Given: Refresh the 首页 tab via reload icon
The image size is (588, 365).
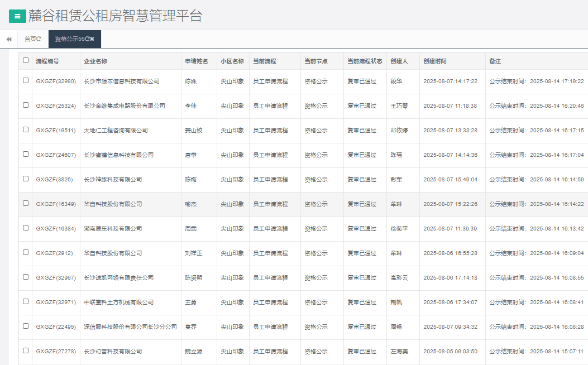Looking at the screenshot, I should coord(39,39).
